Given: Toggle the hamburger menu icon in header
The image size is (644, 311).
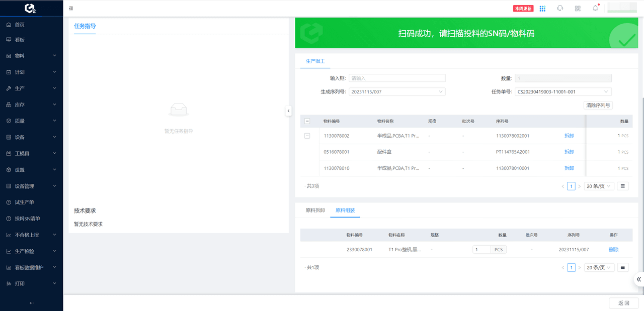Looking at the screenshot, I should (71, 9).
